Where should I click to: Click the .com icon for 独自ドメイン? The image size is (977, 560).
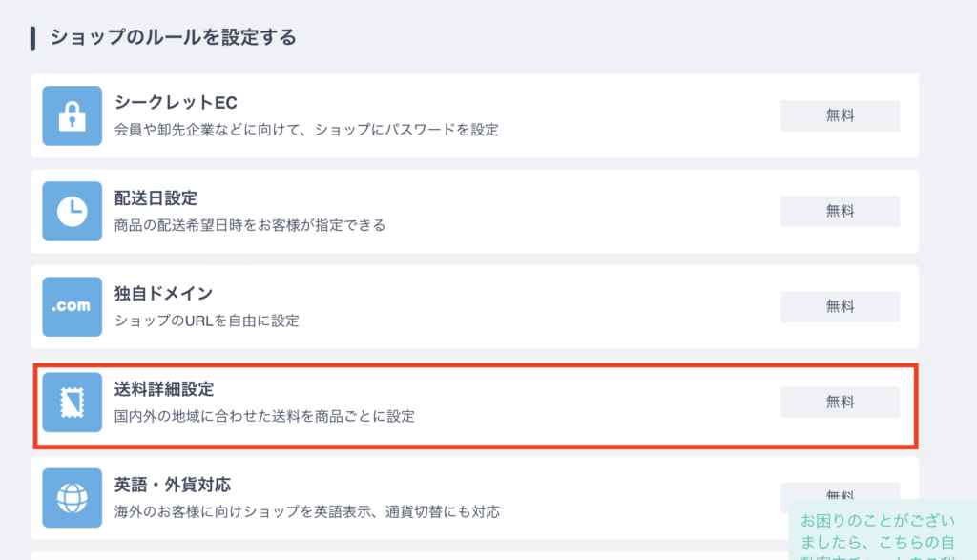point(73,306)
